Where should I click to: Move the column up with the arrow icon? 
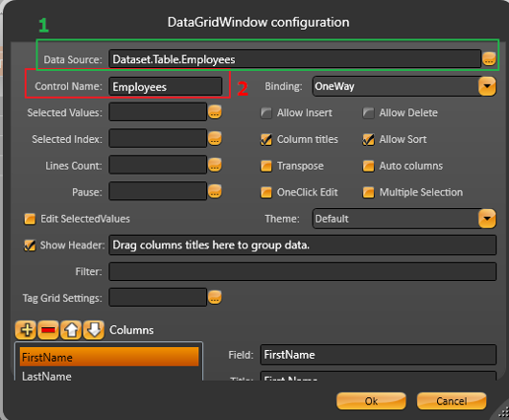coord(71,330)
